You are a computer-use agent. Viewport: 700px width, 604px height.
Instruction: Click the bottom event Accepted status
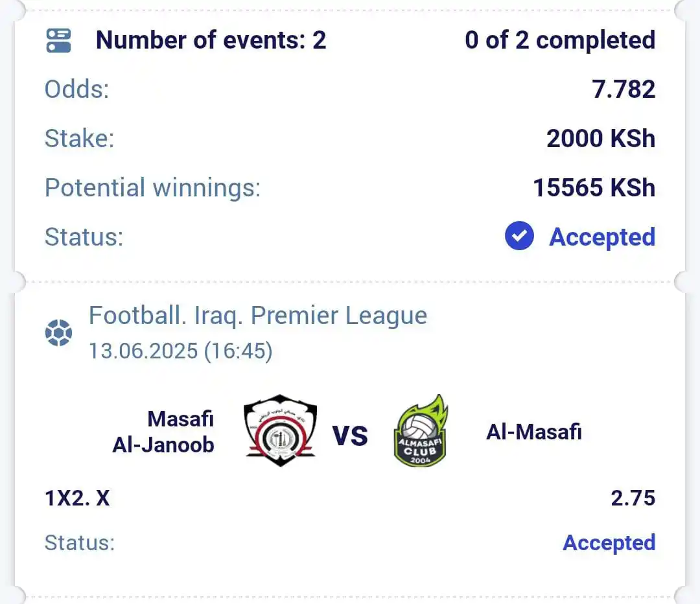pyautogui.click(x=609, y=543)
